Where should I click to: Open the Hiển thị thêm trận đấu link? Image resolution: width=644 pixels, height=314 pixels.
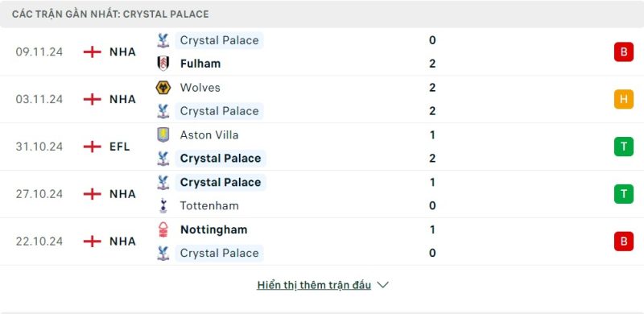point(314,285)
